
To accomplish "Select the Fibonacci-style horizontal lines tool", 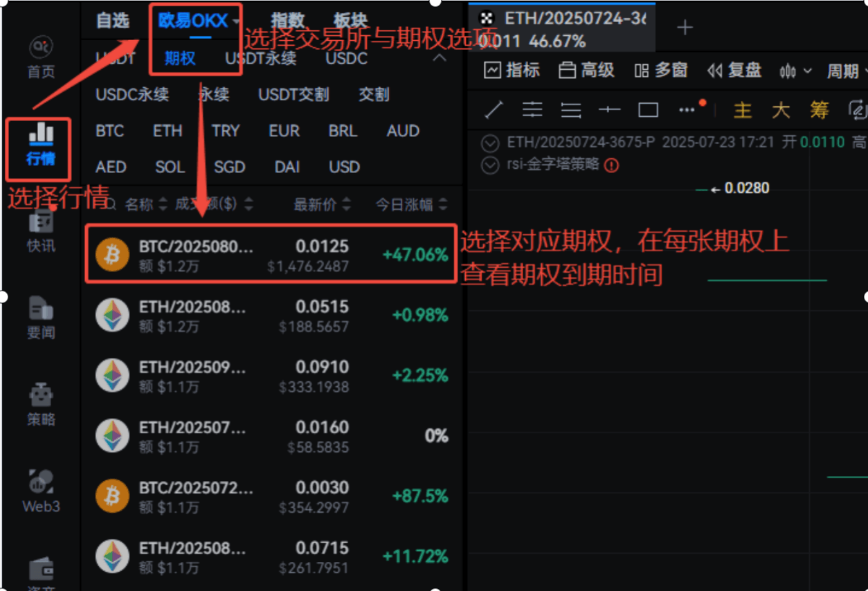I will [x=571, y=109].
